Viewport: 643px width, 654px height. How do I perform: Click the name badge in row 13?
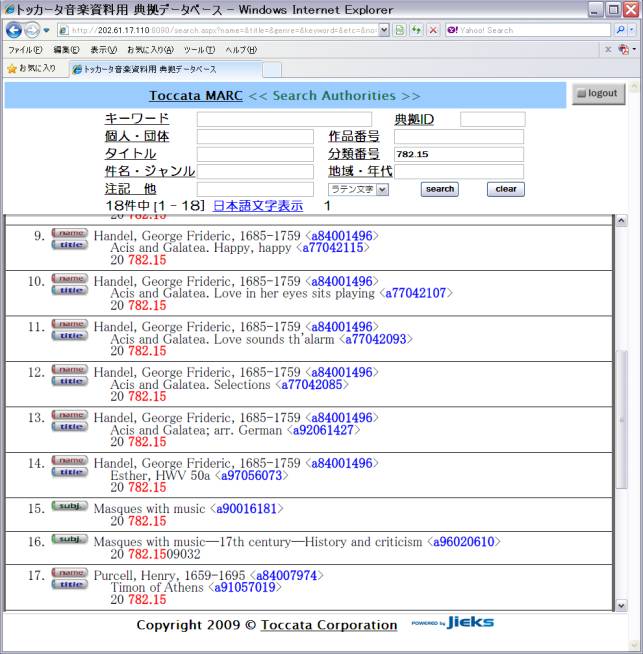tap(70, 415)
